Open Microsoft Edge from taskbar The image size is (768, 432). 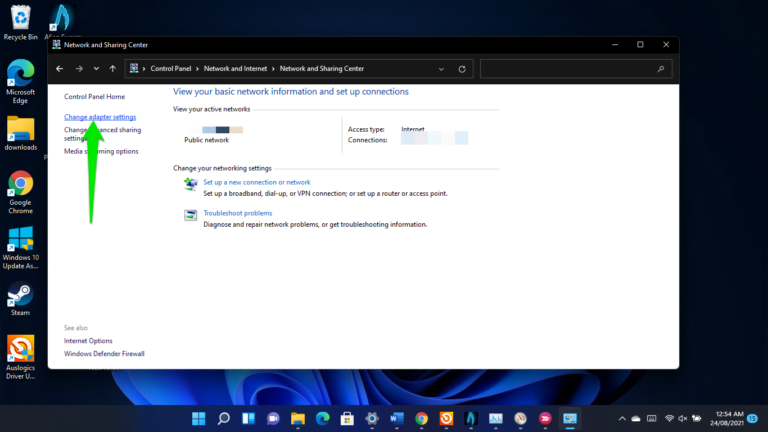(322, 419)
